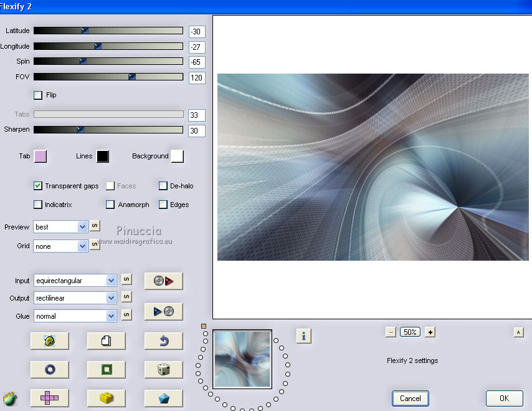Image resolution: width=532 pixels, height=411 pixels.
Task: Click the Longitude slider handle
Action: [x=97, y=46]
